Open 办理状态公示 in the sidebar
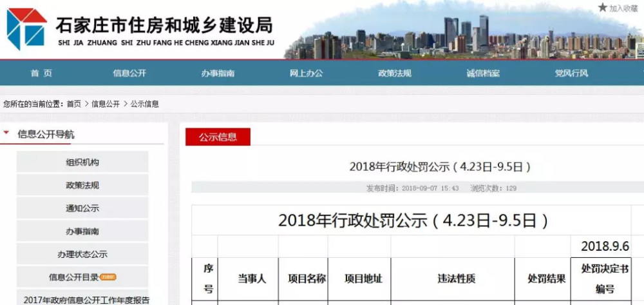 click(82, 254)
